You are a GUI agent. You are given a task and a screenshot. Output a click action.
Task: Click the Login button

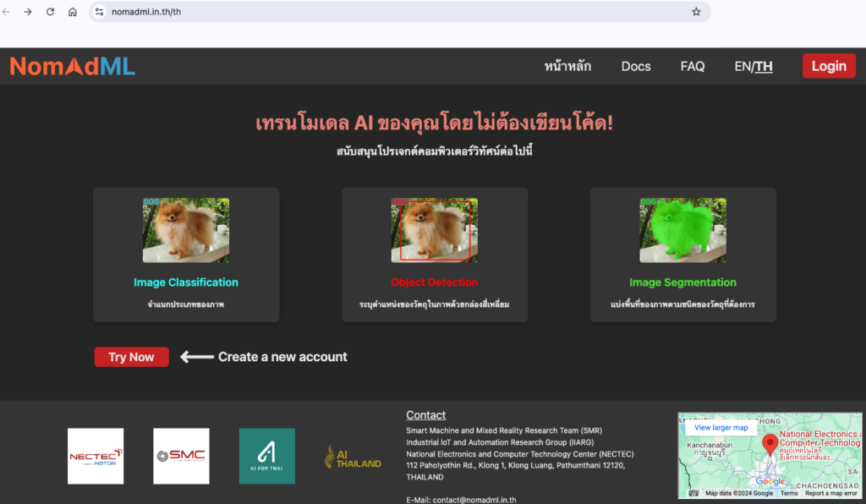pos(829,65)
